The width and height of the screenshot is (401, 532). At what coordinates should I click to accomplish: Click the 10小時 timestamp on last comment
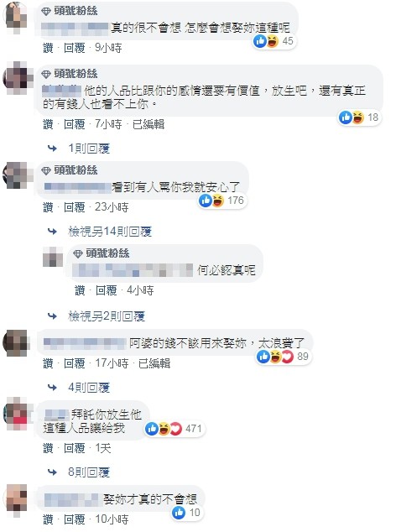[112, 519]
